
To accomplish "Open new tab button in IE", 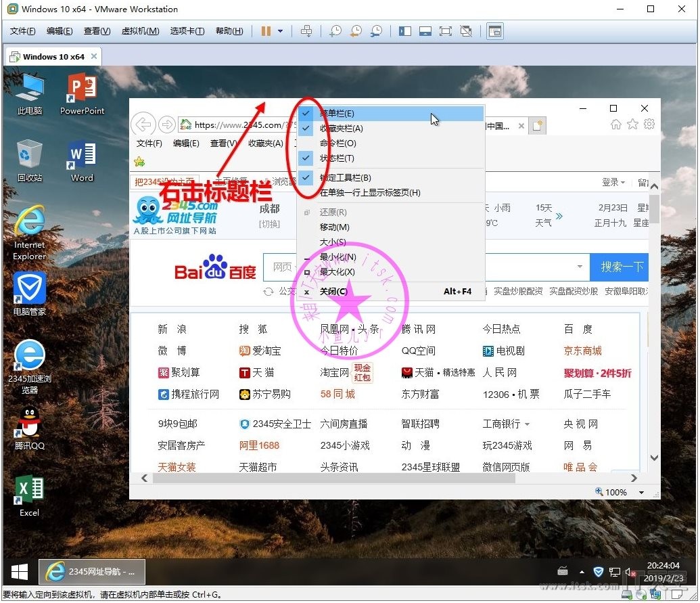I will click(x=537, y=125).
